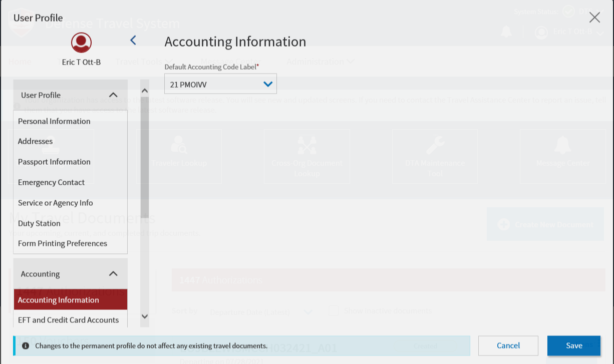Open Duty Station page
Image resolution: width=614 pixels, height=364 pixels.
[39, 223]
